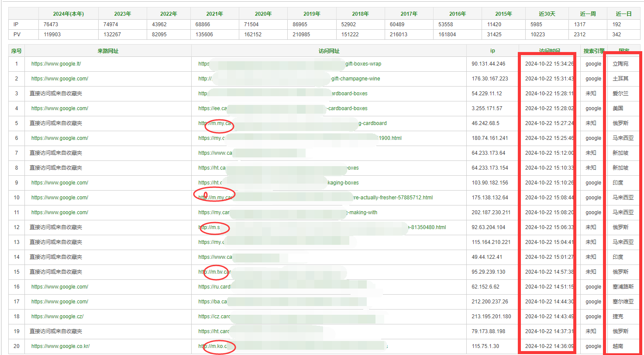Select the country cell 塞尔维亚
The height and width of the screenshot is (355, 644).
(x=623, y=302)
